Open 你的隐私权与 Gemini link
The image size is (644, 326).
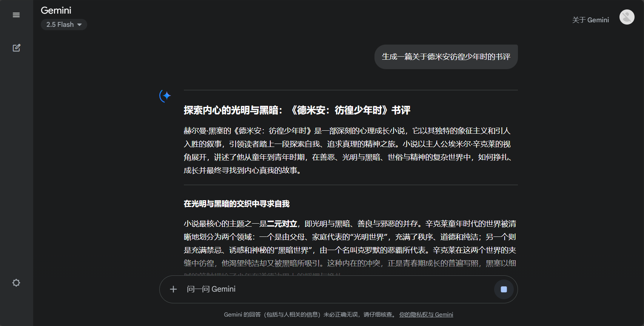pos(426,315)
